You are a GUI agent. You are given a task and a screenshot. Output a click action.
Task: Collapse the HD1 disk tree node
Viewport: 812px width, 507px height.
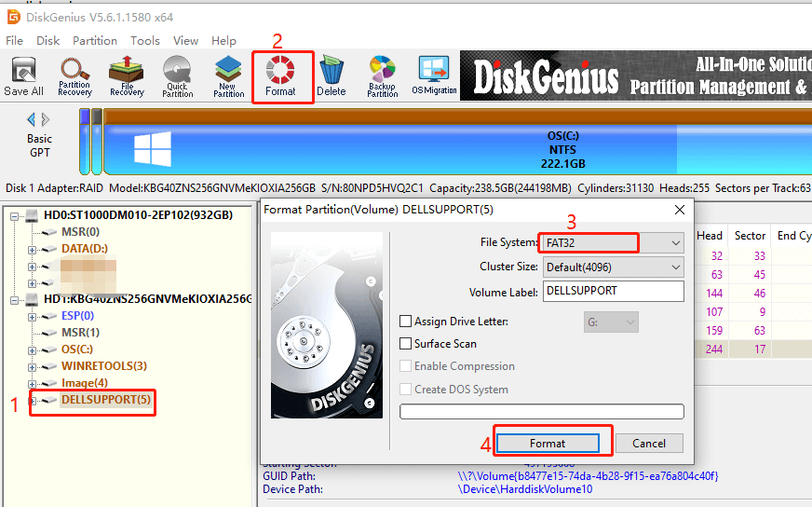tap(15, 300)
